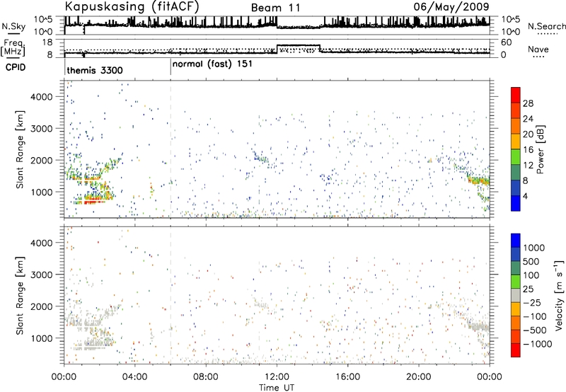The height and width of the screenshot is (392, 566).
Task: Click the '12:00' time axis label
Action: pos(277,377)
